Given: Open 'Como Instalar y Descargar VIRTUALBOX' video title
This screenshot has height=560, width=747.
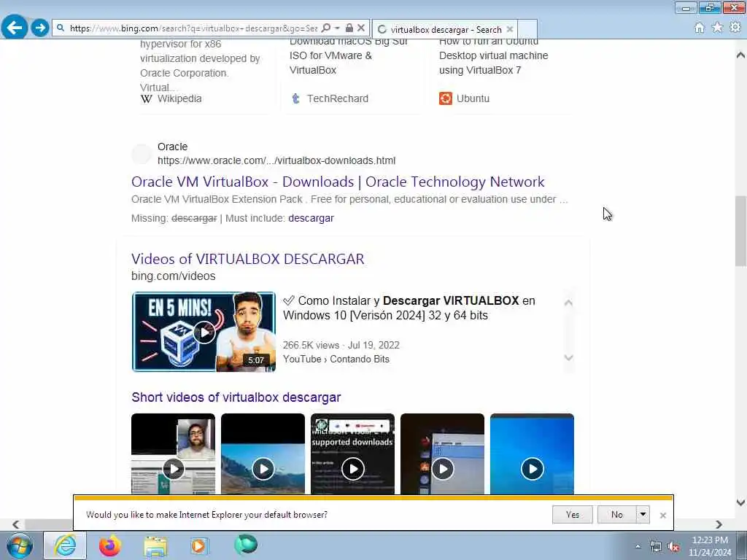Looking at the screenshot, I should coord(409,308).
